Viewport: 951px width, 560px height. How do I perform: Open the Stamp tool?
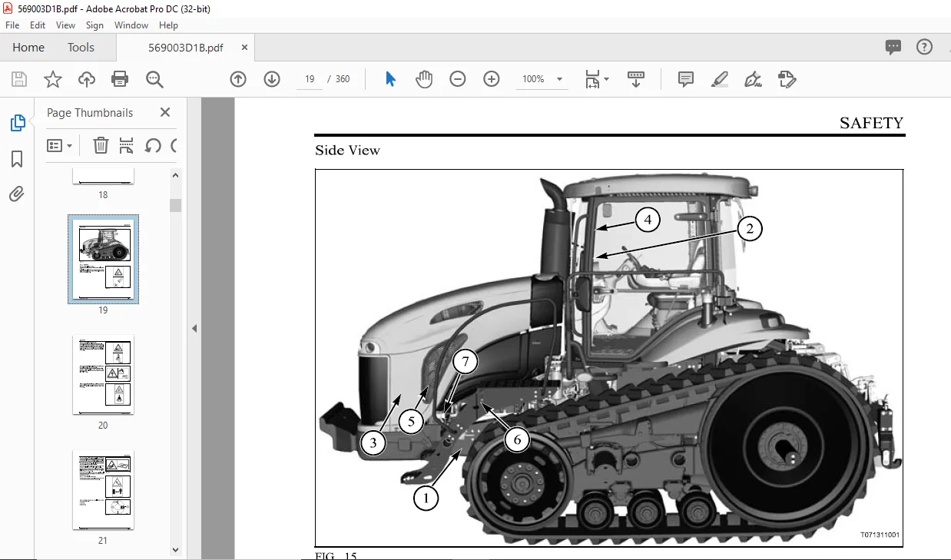(787, 79)
